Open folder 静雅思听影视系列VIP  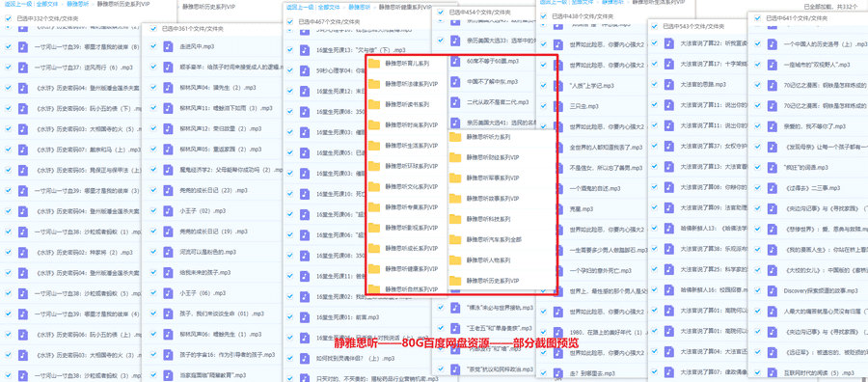coord(411,228)
